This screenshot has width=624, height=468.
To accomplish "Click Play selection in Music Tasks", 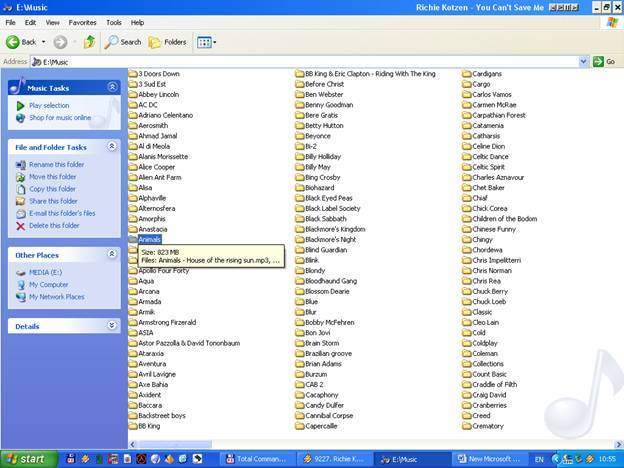I will [x=49, y=105].
